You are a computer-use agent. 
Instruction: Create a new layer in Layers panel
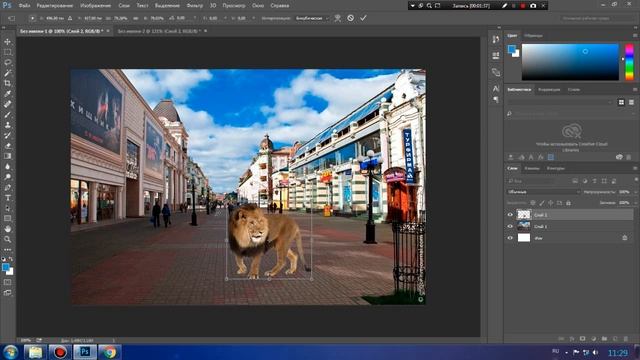point(615,339)
